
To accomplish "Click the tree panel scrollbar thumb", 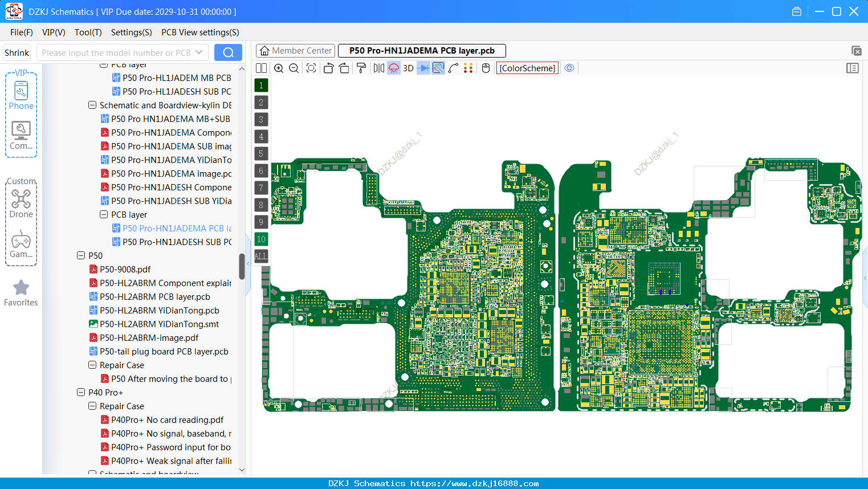I will [242, 266].
